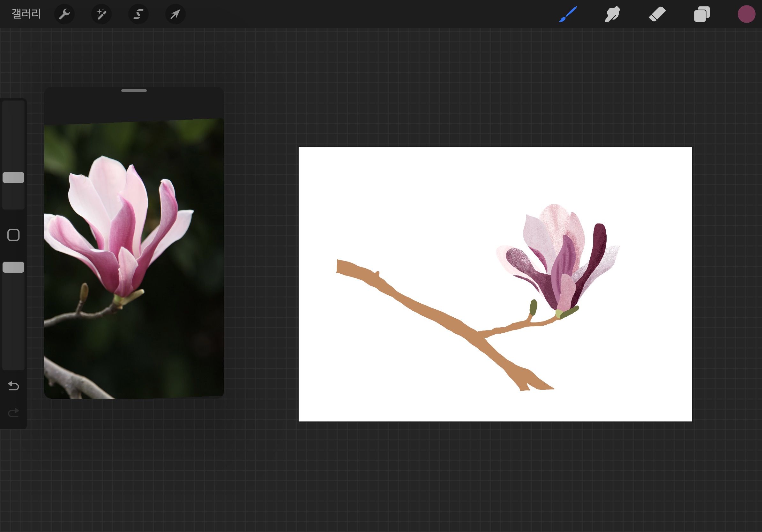Return to the gallery (갤러리)
This screenshot has height=532, width=762.
point(26,14)
